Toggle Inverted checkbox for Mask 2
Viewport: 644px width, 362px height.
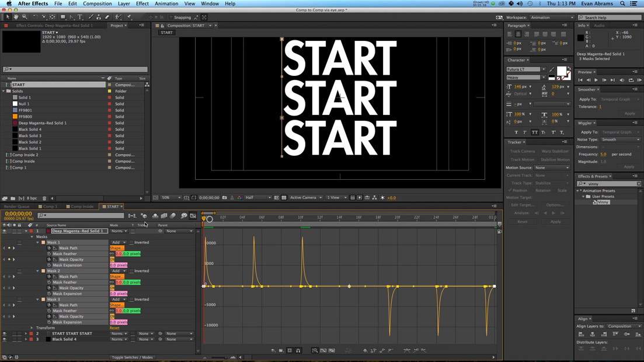point(131,271)
